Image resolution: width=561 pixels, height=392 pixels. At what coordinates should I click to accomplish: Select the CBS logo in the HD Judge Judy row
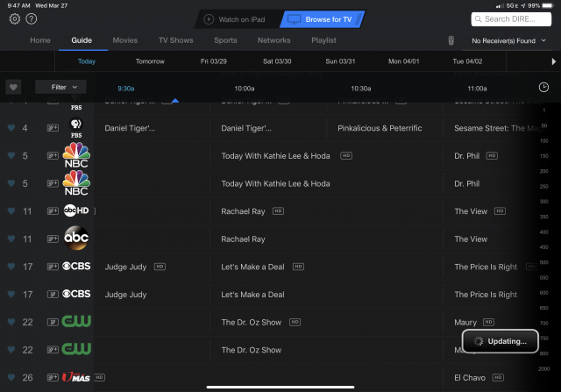76,266
